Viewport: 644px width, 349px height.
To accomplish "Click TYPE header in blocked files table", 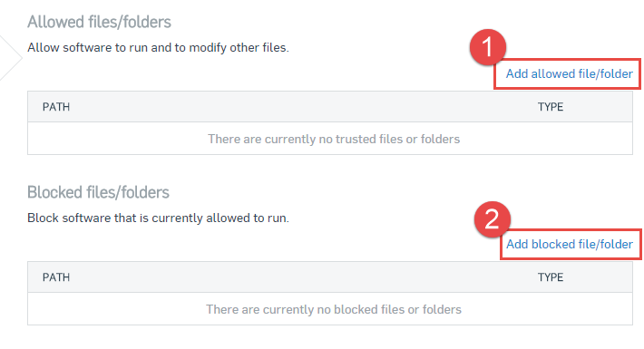I will [551, 277].
